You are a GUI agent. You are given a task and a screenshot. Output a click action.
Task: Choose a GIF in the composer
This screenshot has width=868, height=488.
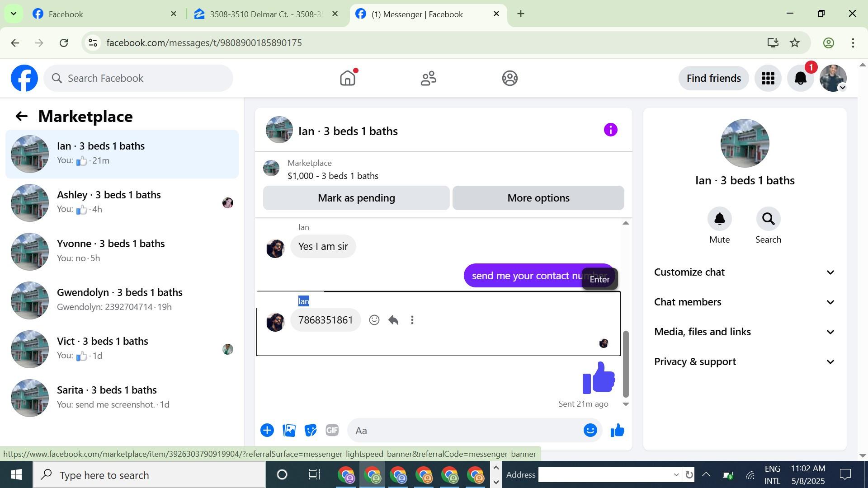pos(332,430)
